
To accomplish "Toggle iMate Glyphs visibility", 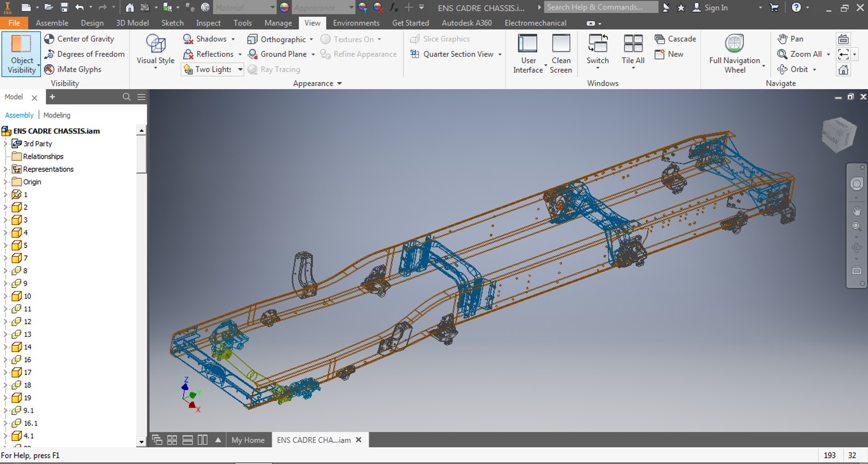I will (73, 70).
